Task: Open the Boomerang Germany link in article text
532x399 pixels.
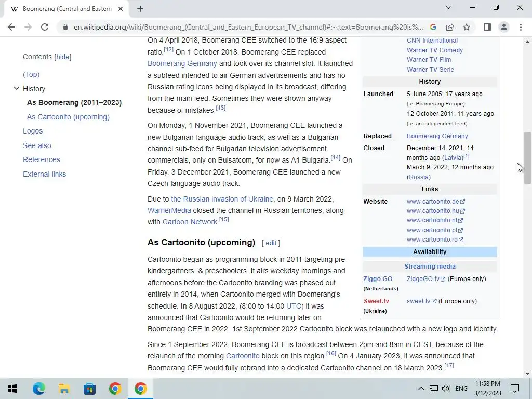Action: (x=182, y=63)
